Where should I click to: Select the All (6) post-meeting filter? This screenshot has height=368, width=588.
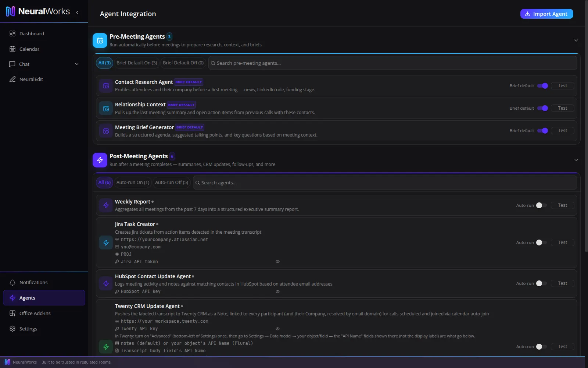pos(104,183)
